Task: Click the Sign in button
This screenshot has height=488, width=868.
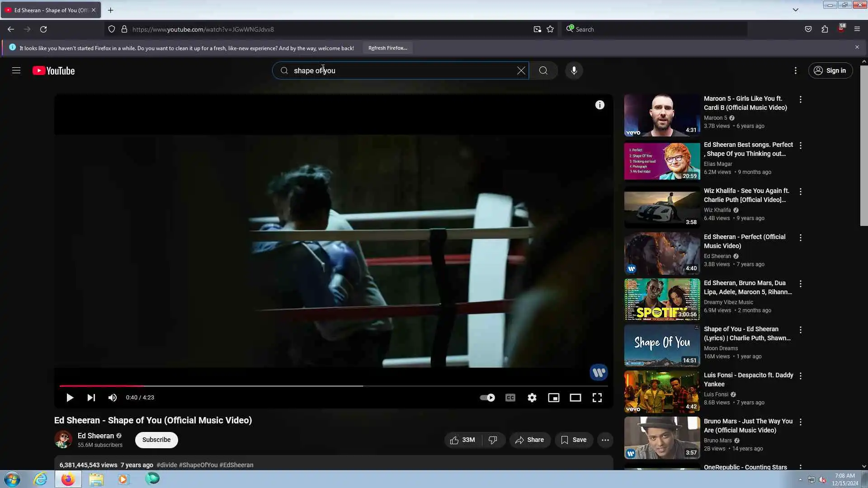Action: click(x=830, y=70)
